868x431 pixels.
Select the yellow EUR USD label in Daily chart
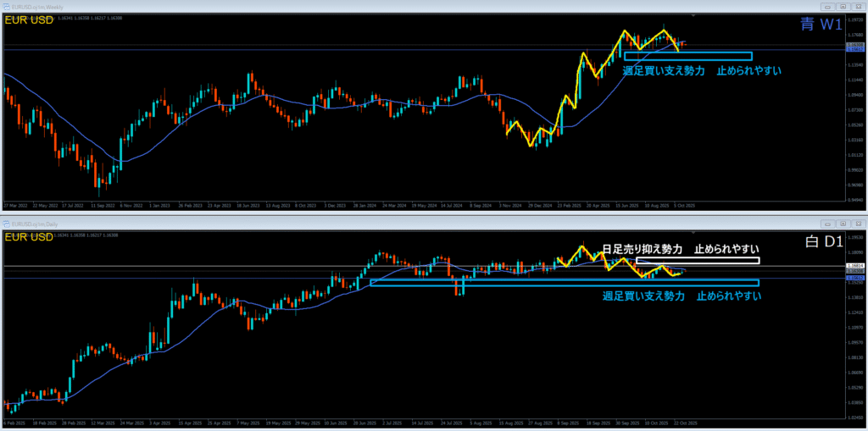pos(30,237)
